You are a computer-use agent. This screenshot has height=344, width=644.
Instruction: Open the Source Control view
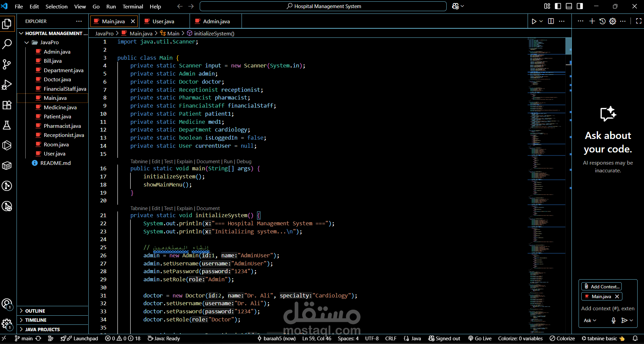click(7, 64)
